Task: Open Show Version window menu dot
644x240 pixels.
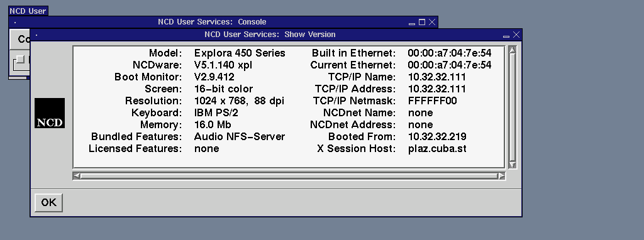Action: (x=36, y=35)
